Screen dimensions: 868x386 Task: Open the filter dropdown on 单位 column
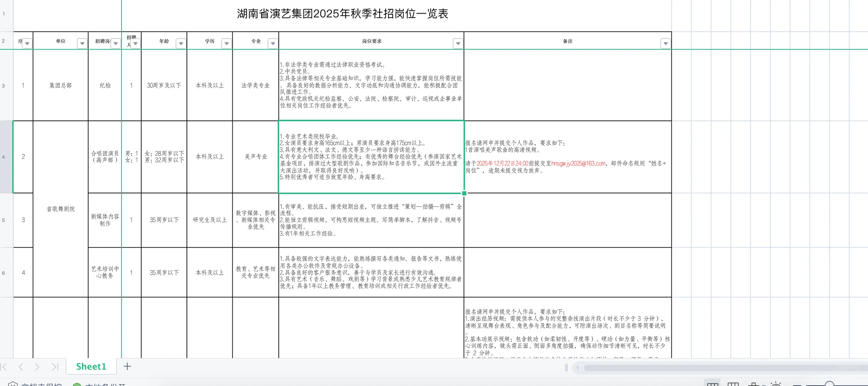82,43
